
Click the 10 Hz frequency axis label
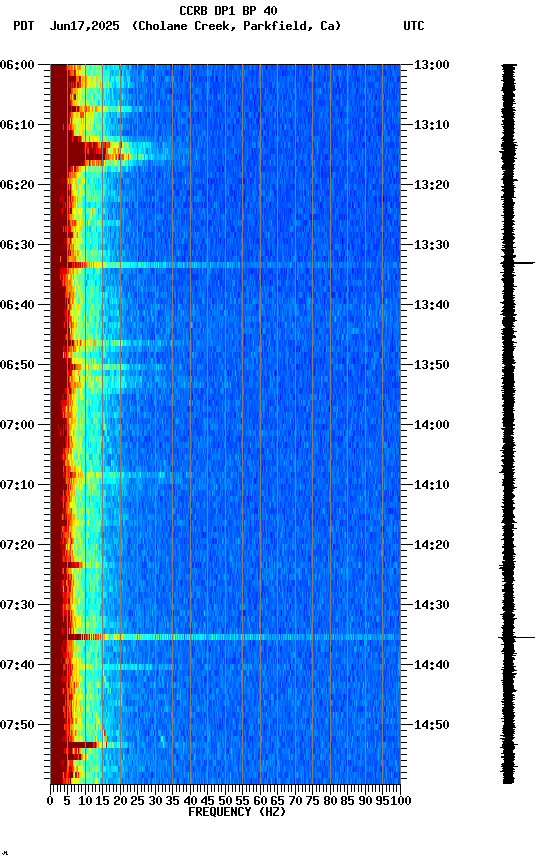coord(85,801)
